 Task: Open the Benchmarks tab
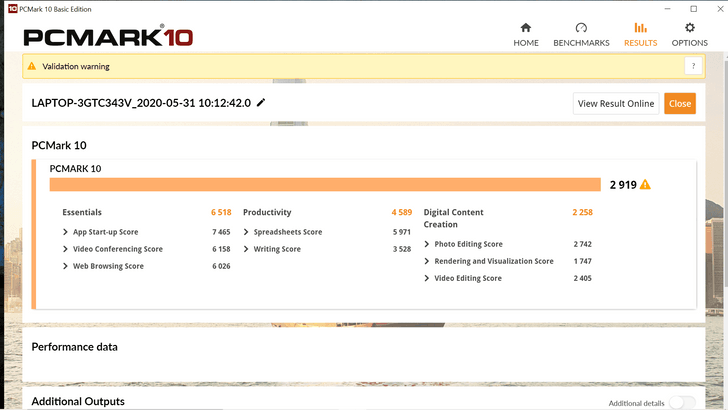click(x=581, y=35)
